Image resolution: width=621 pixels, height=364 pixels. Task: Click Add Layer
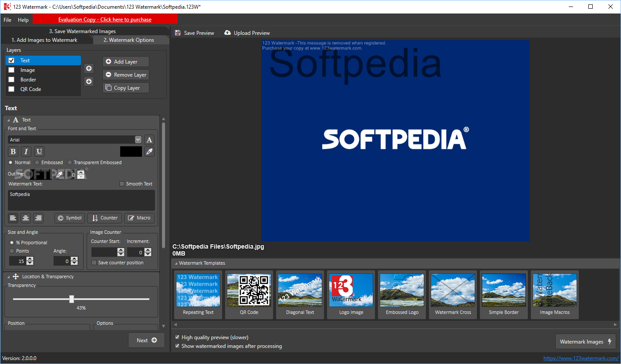[x=126, y=62]
